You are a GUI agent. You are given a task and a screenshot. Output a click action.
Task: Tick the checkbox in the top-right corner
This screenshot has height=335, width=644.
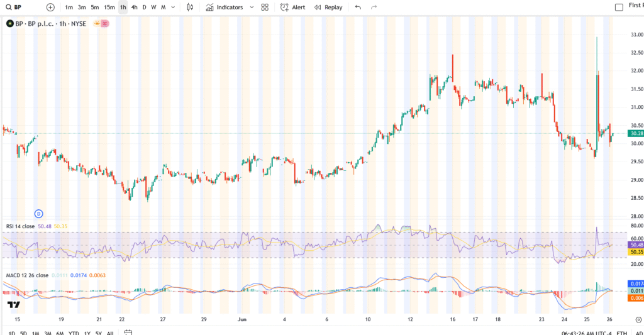coord(619,6)
